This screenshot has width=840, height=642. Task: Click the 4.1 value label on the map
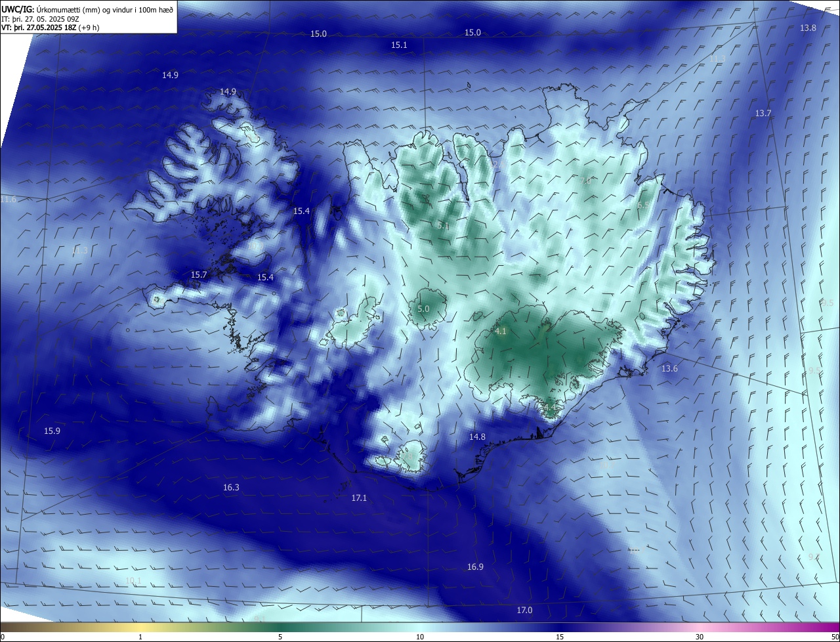coord(501,332)
